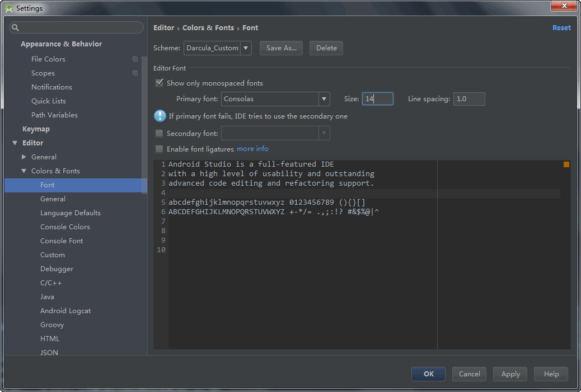
Task: Open Custom color settings
Action: [x=52, y=255]
